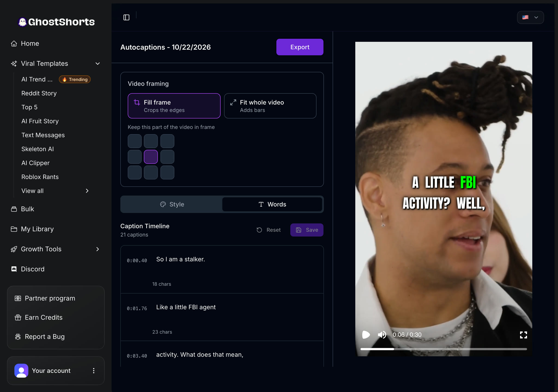Edit caption 'Like a little FBI agent'
The image size is (558, 392).
point(186,307)
